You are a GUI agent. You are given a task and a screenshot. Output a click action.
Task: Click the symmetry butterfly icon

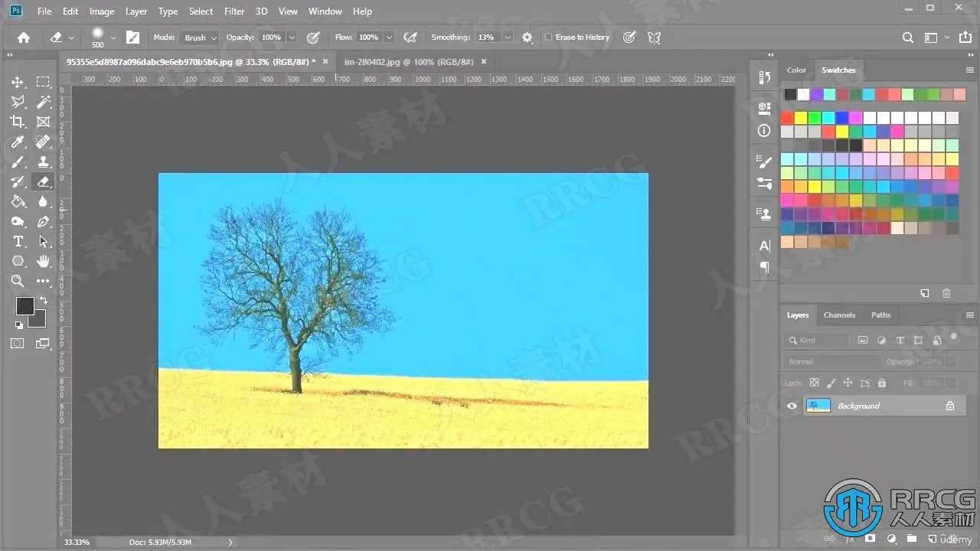pos(654,37)
